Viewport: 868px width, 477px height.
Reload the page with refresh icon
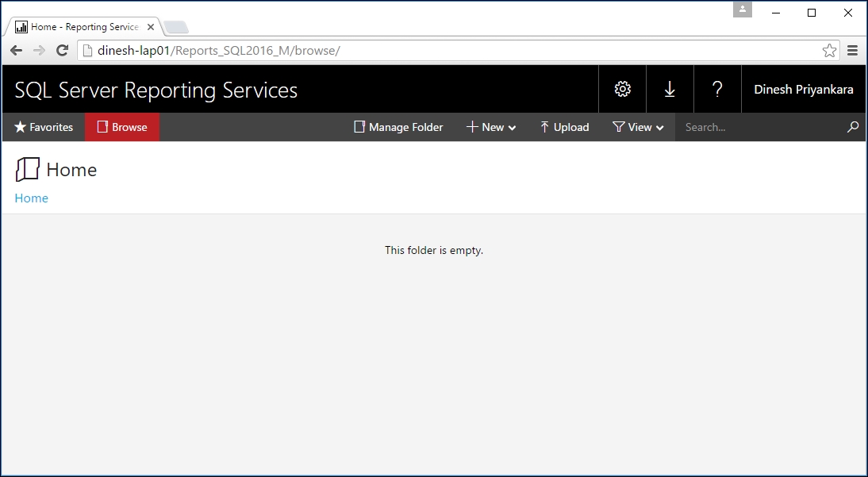pyautogui.click(x=62, y=51)
